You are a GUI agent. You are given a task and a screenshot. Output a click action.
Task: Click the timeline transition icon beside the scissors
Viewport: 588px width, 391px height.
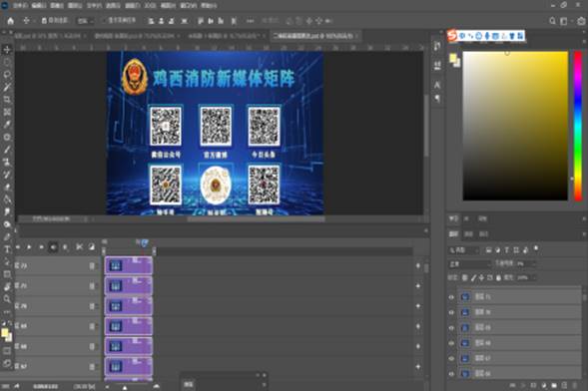92,246
